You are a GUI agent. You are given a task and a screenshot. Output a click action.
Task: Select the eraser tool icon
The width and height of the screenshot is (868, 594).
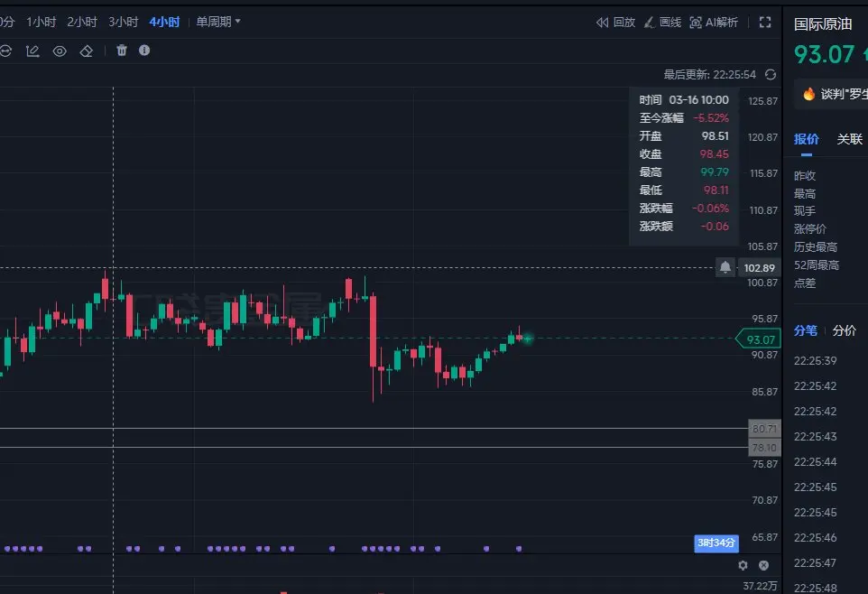click(x=87, y=51)
